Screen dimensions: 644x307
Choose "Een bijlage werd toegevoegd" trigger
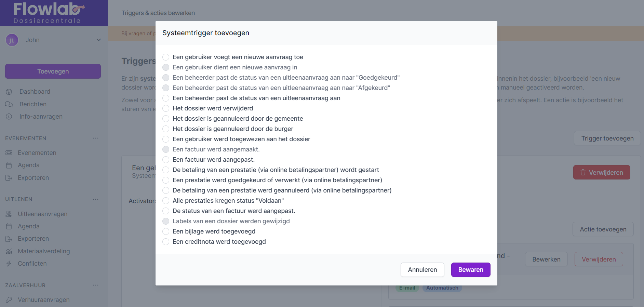[166, 231]
